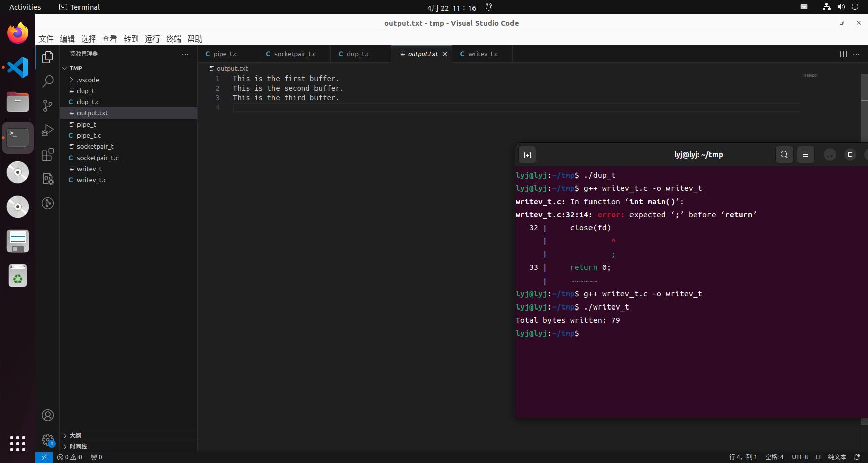Open errors and warnings count in status bar

click(70, 457)
